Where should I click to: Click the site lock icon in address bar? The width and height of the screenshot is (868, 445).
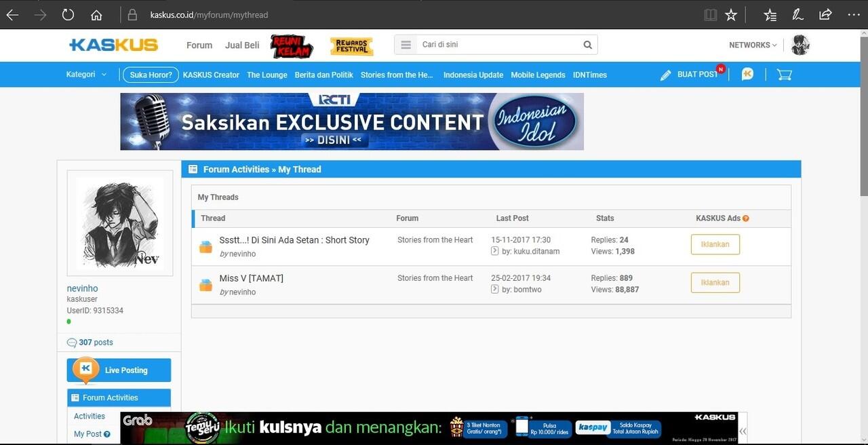[132, 15]
